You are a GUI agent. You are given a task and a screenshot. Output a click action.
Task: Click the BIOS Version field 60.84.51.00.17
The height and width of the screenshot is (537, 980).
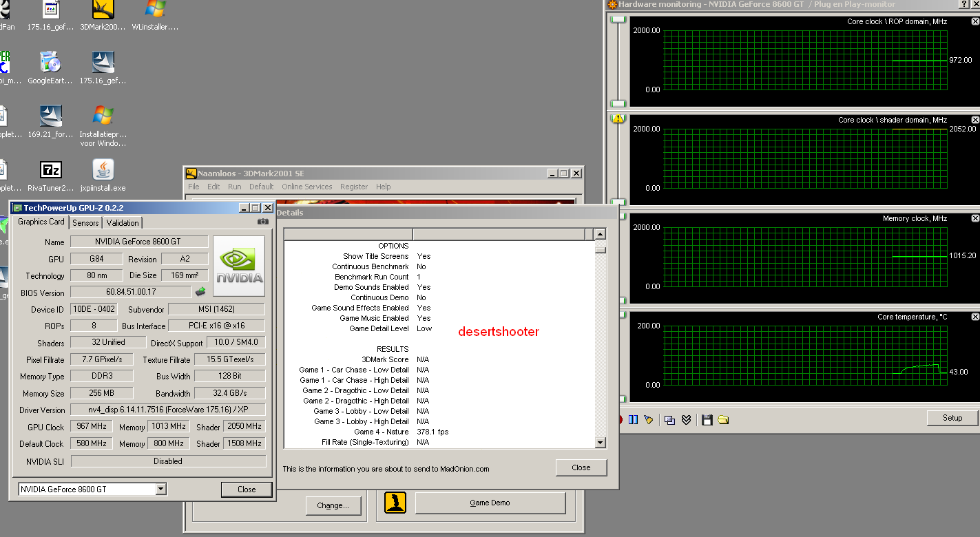click(131, 293)
